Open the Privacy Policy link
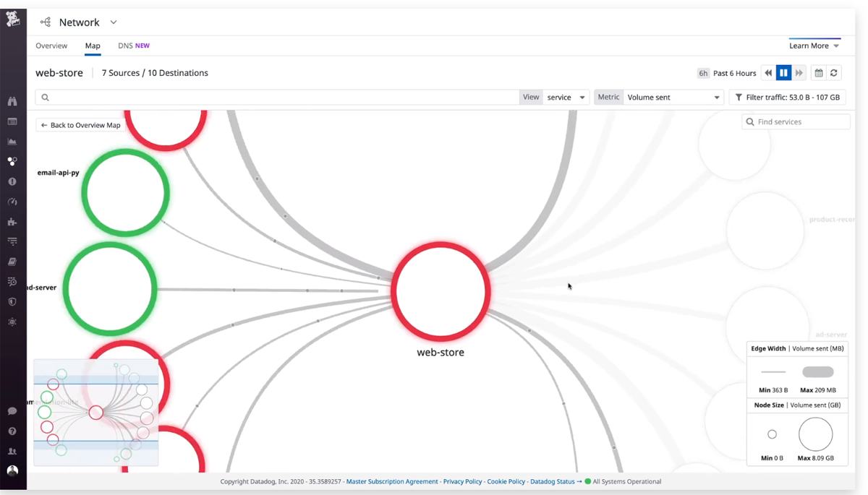Image resolution: width=868 pixels, height=495 pixels. pos(462,481)
